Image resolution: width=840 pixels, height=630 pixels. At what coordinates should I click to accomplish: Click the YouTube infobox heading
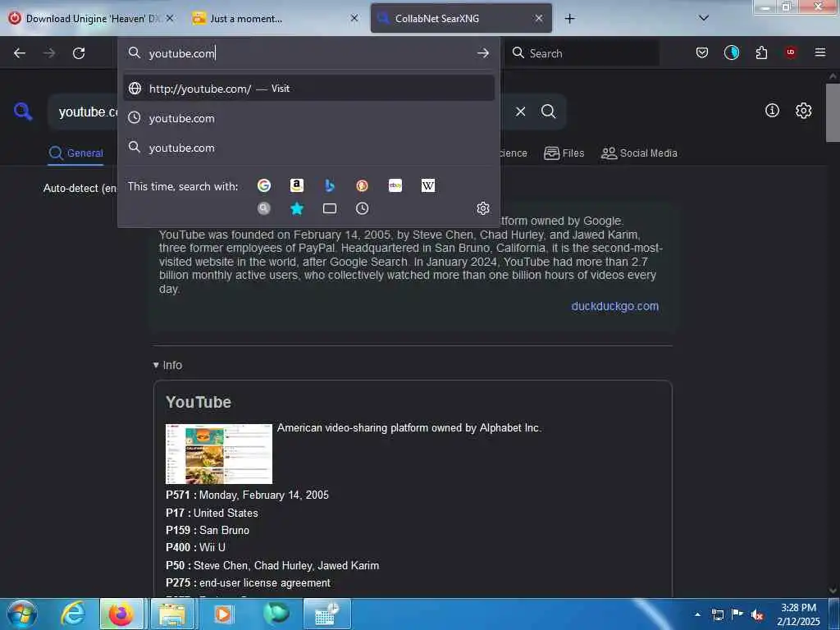[x=199, y=402]
